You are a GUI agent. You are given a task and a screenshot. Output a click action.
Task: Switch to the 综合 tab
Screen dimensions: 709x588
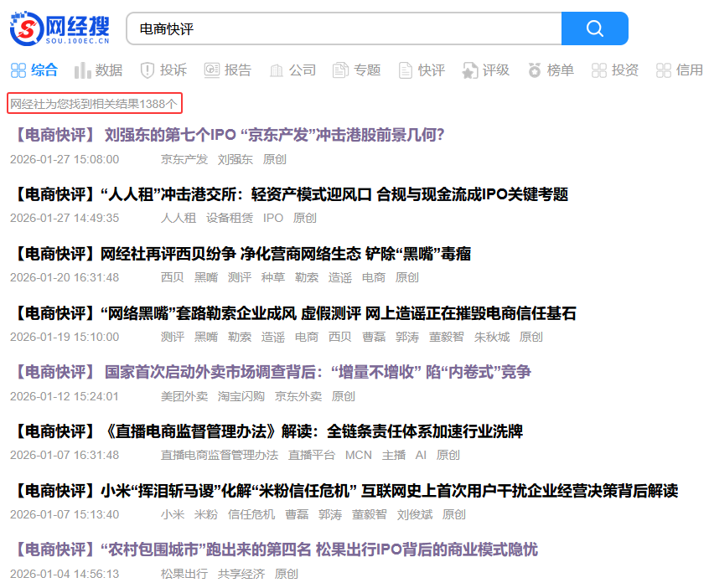coord(35,70)
